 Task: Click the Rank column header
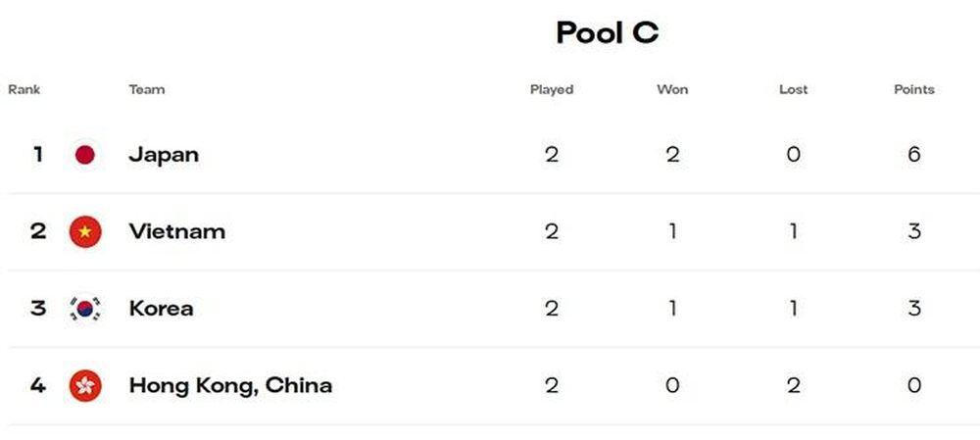click(24, 89)
